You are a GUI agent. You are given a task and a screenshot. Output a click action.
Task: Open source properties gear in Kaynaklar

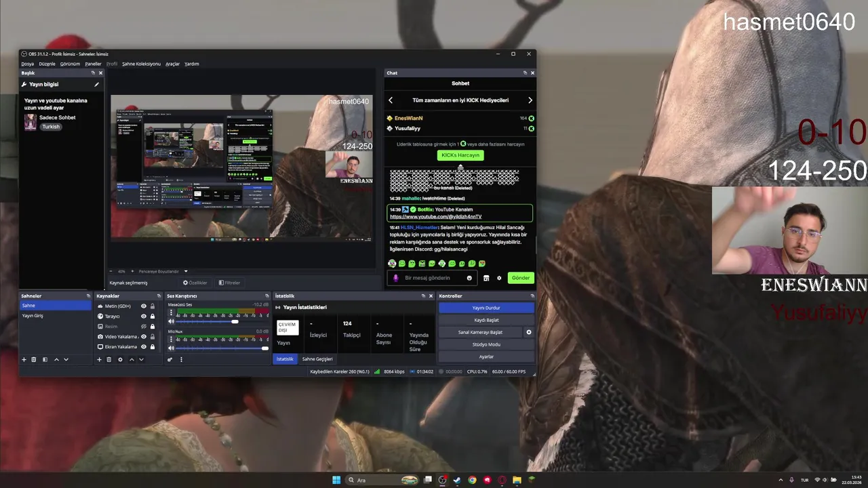(120, 359)
